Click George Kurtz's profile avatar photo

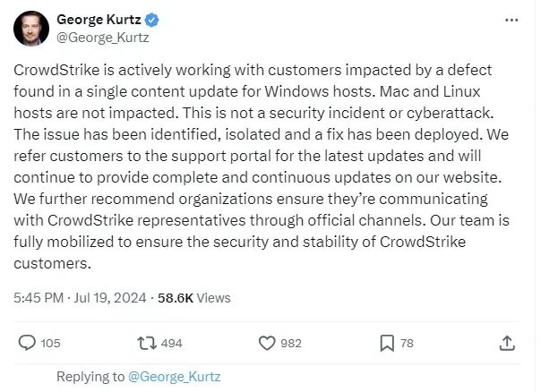[30, 29]
